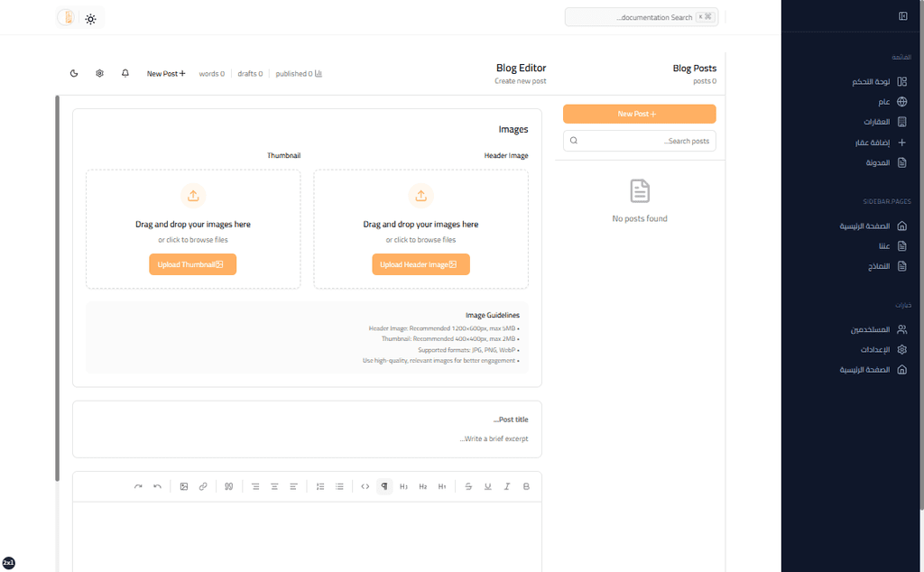Center-align the text
This screenshot has width=924, height=572.
pos(274,486)
